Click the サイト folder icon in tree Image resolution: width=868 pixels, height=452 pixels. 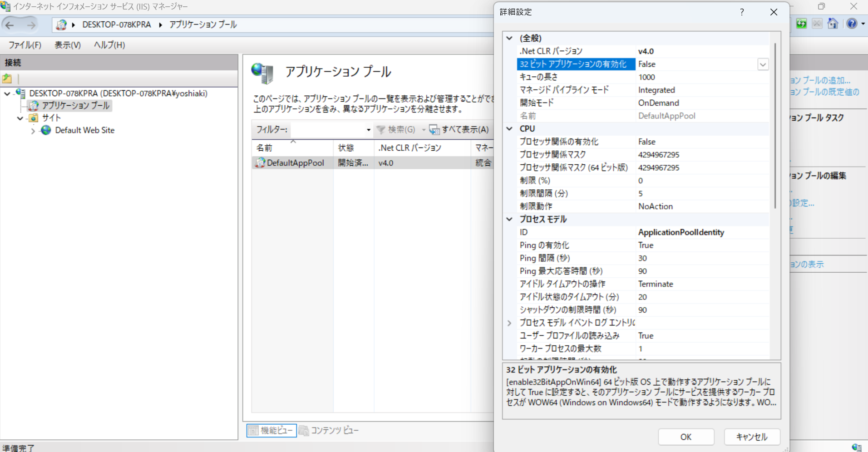coord(33,118)
